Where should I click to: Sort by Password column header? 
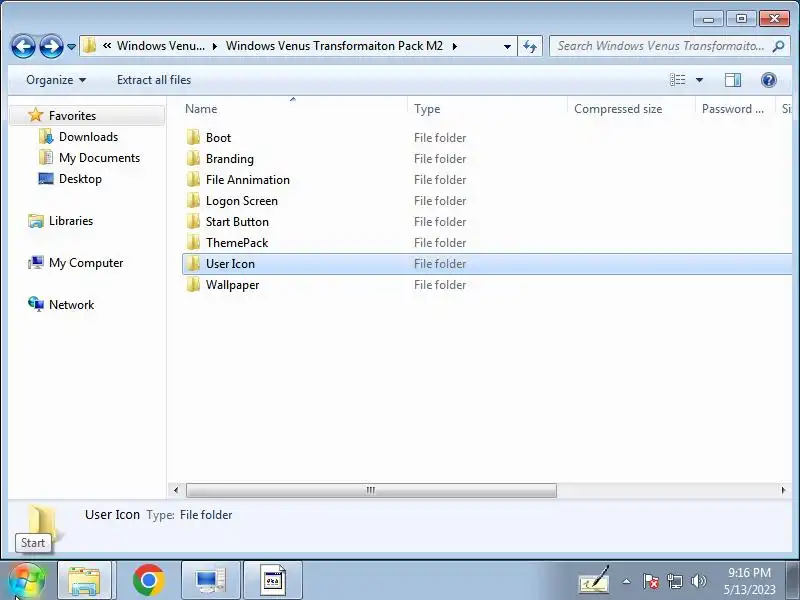[735, 109]
